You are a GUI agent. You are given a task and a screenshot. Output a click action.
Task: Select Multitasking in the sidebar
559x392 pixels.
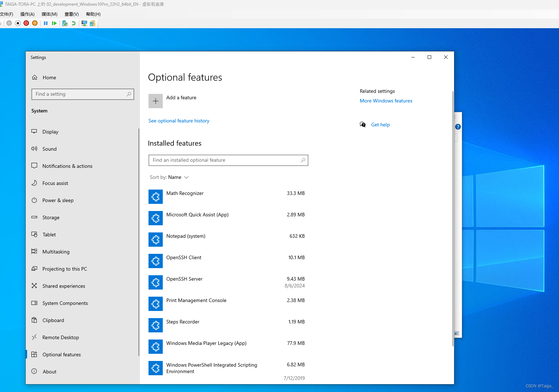coord(82,252)
